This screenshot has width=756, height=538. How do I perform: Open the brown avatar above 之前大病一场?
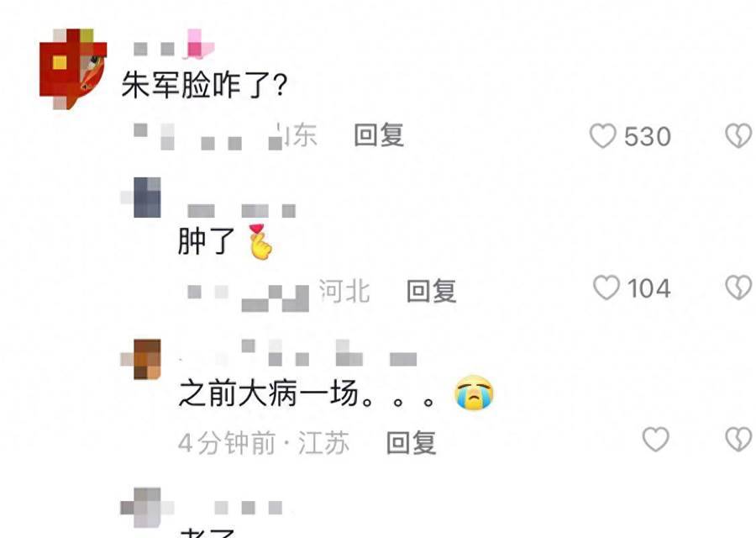pos(141,360)
